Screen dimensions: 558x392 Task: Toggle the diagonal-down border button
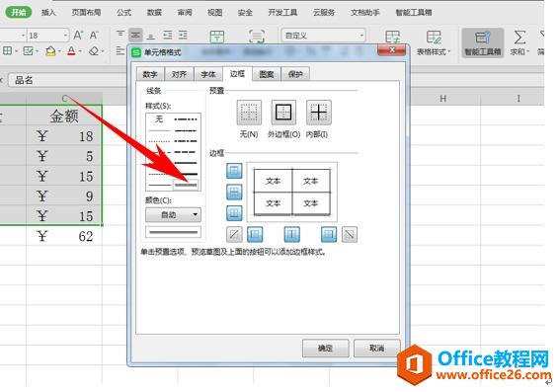tap(350, 234)
